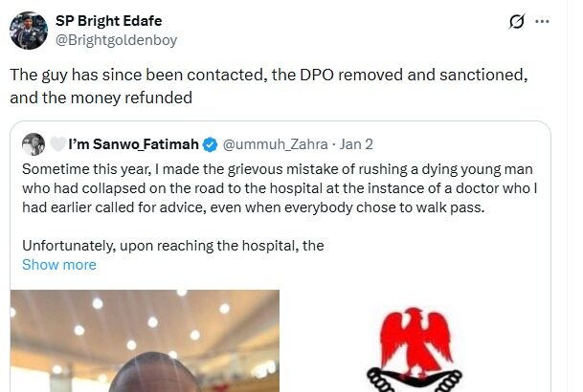
Task: Visit the @Brightgoldenboy handle
Action: tap(117, 40)
